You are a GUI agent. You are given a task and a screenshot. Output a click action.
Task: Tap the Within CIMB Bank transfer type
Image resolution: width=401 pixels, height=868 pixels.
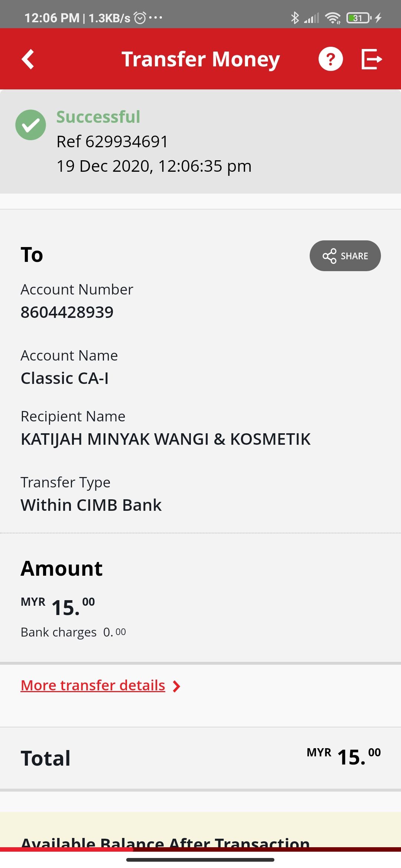tap(91, 505)
